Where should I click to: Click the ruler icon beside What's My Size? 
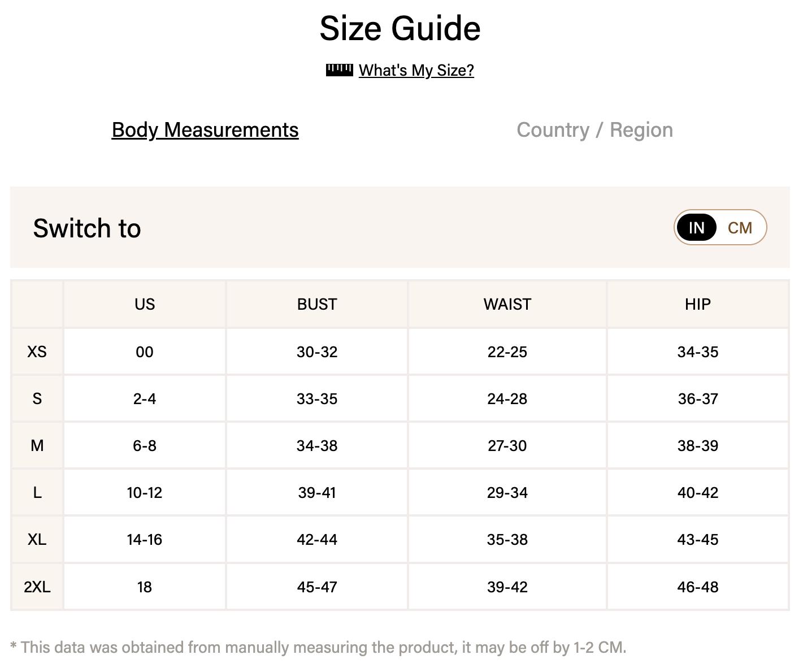click(340, 70)
